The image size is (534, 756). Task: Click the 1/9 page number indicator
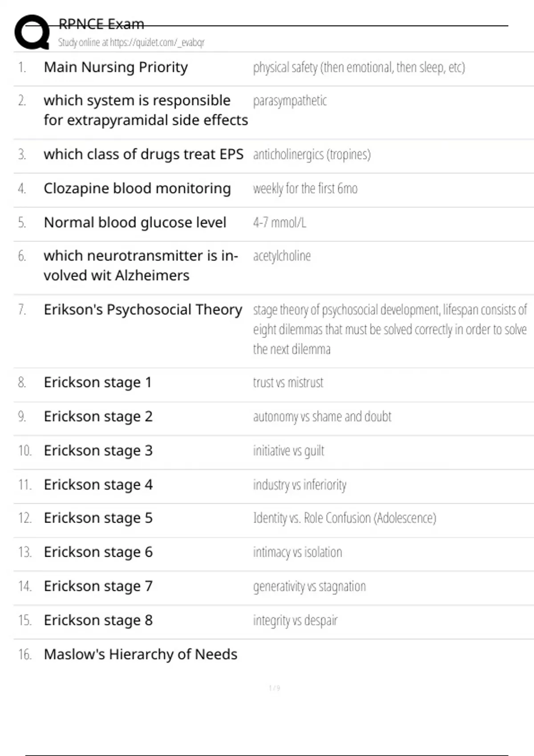274,688
